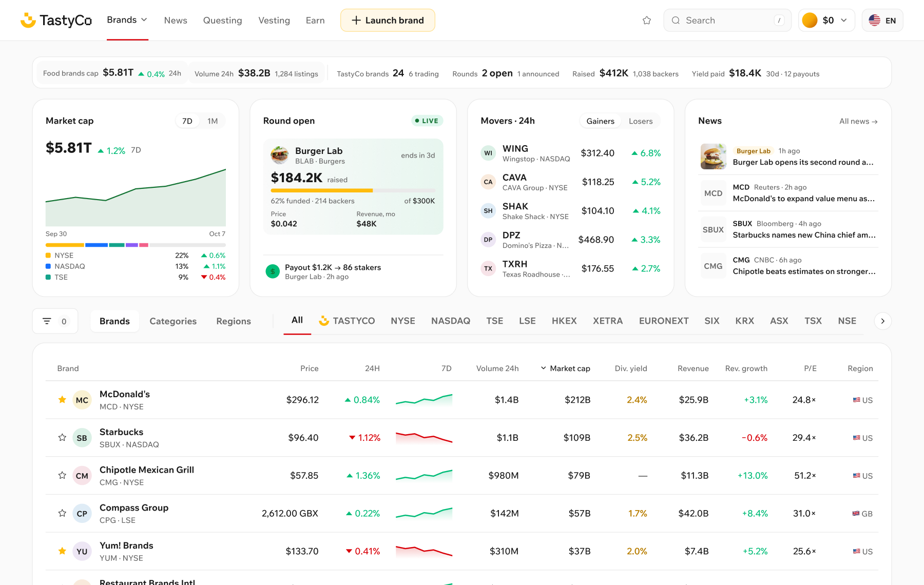Click Launch brand button
The width and height of the screenshot is (924, 585).
pyautogui.click(x=388, y=21)
